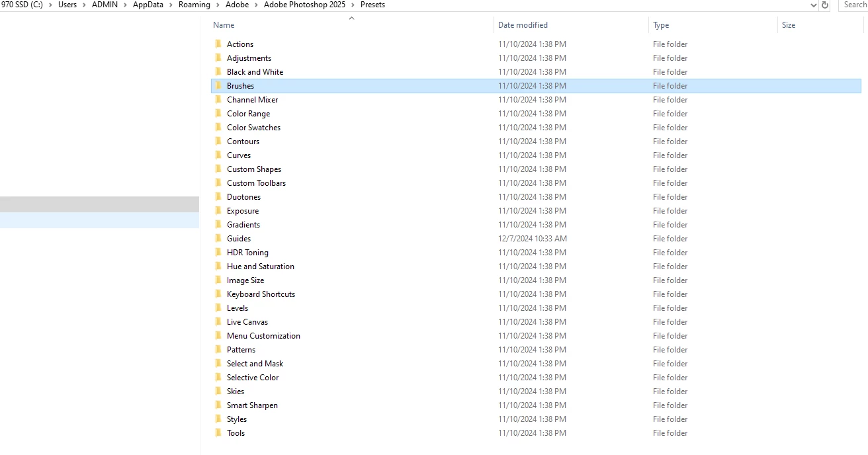The height and width of the screenshot is (455, 868).
Task: Click the Custom Toolbars folder icon
Action: click(218, 183)
